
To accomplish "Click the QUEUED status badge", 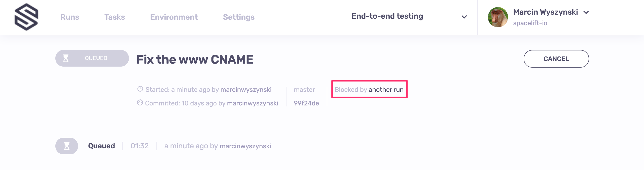I will [92, 58].
